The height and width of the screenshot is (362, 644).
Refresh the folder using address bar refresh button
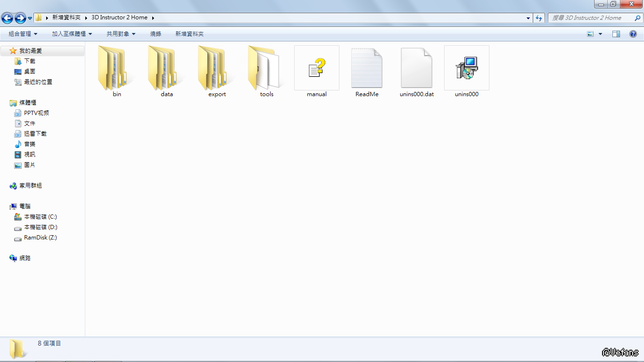pyautogui.click(x=539, y=18)
